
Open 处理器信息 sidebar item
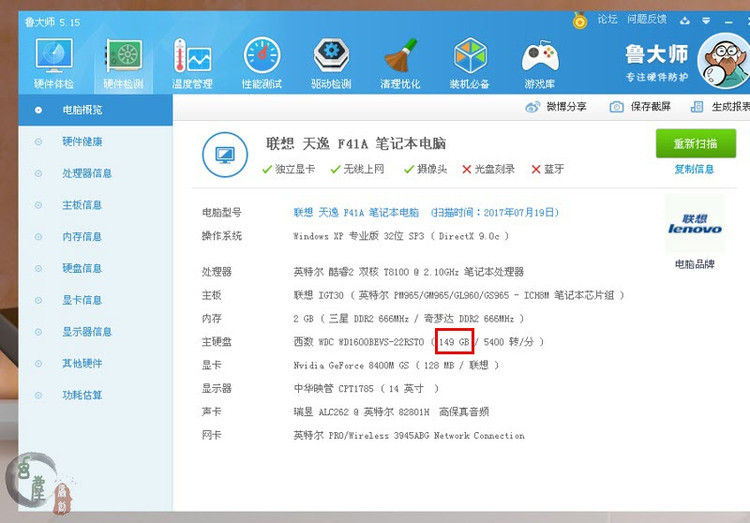click(x=87, y=173)
